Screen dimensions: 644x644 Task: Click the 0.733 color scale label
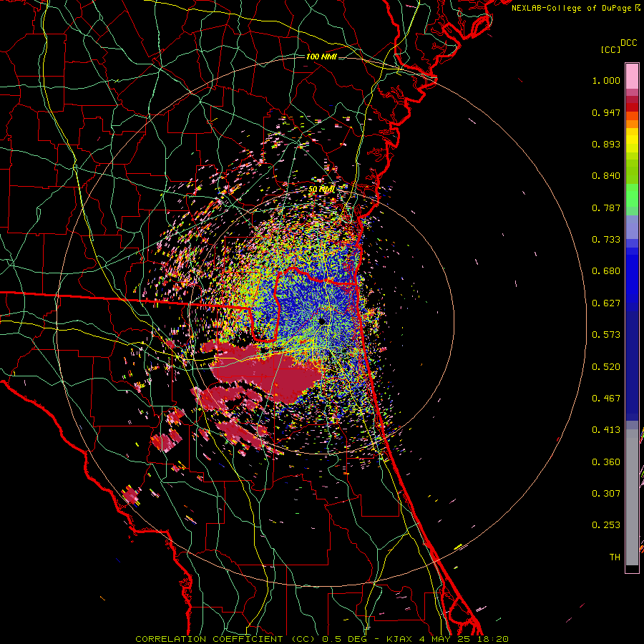click(x=606, y=240)
